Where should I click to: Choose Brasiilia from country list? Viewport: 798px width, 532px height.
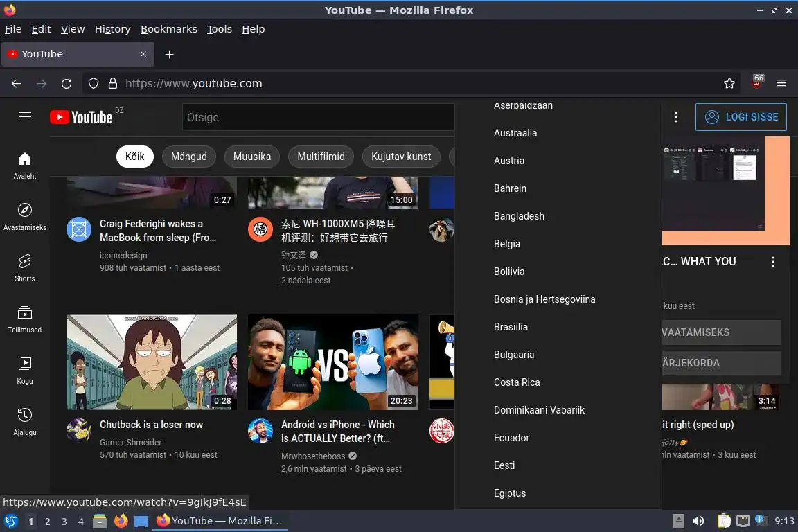coord(558,327)
